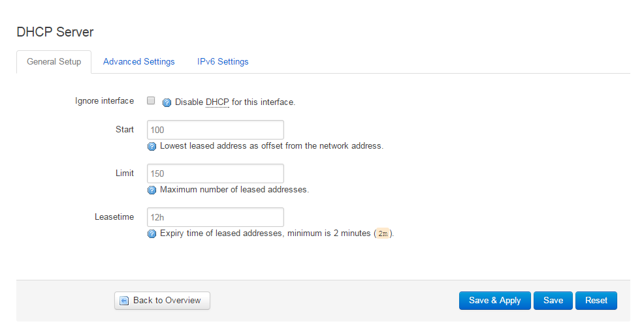Focus the Start address input field
Viewport: 644px width, 330px height.
tap(215, 130)
